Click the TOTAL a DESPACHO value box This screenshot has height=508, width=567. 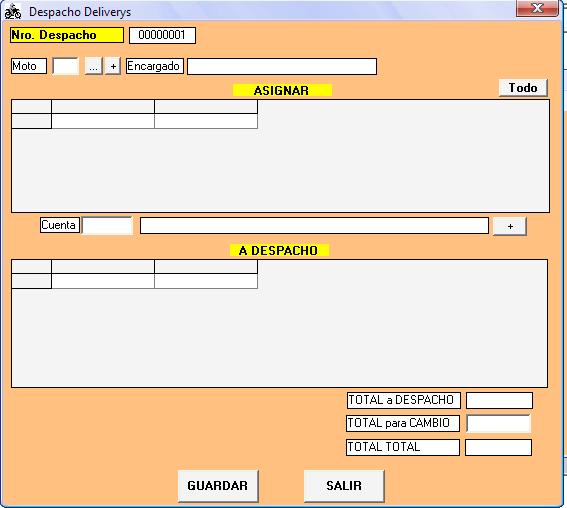click(499, 401)
